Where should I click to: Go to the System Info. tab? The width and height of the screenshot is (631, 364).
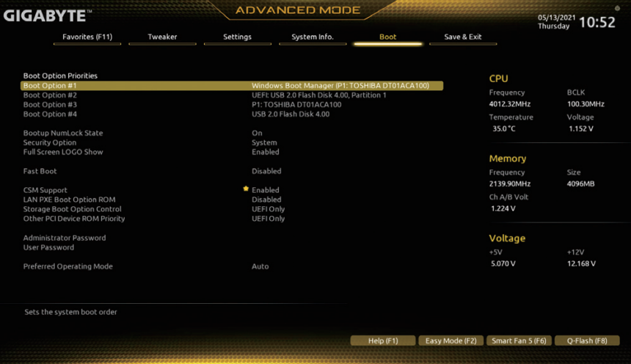[x=312, y=37]
